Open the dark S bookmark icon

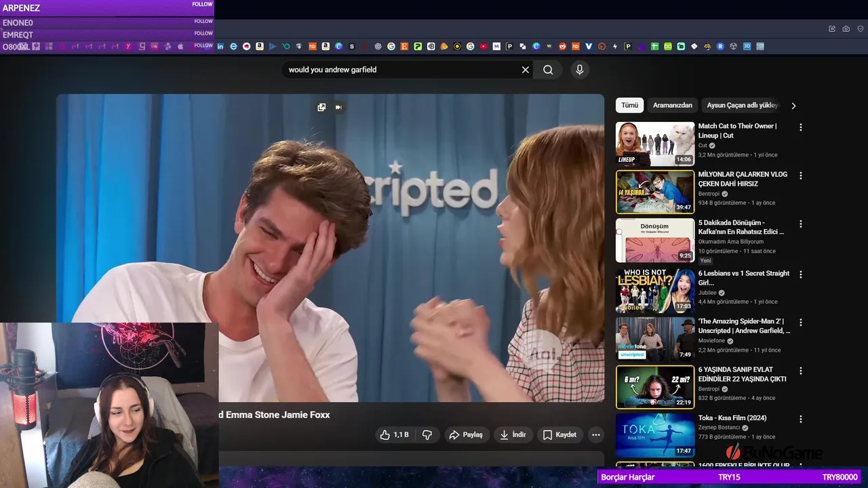[x=352, y=46]
